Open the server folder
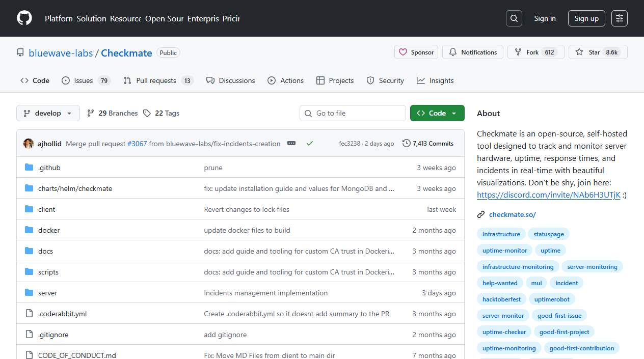 tap(47, 293)
